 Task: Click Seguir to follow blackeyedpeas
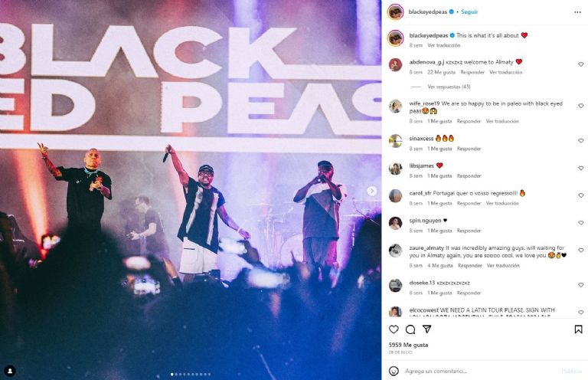pos(469,12)
